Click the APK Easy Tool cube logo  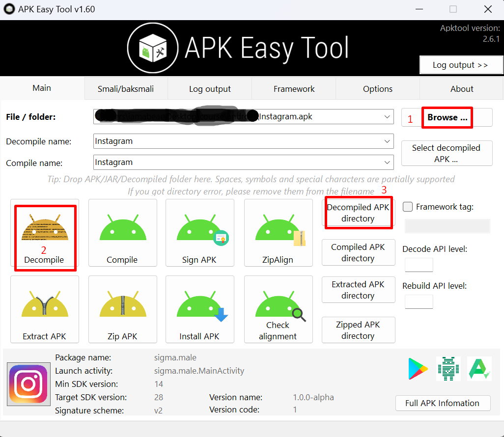153,48
